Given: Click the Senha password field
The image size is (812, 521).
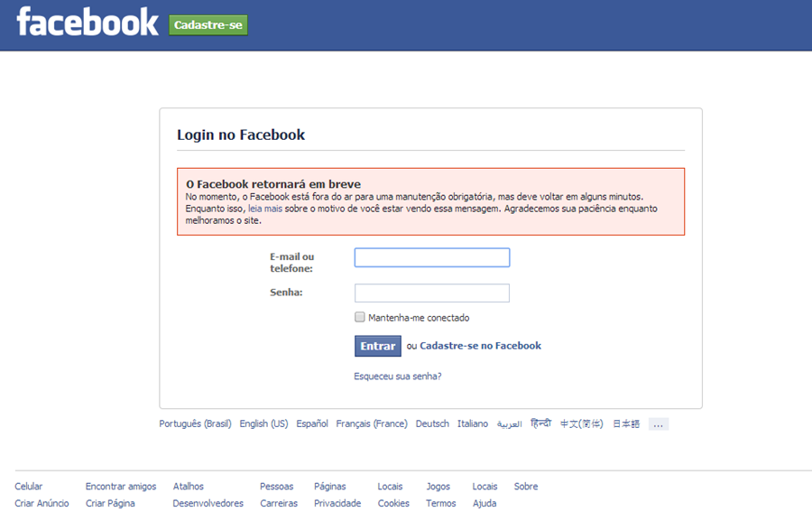Looking at the screenshot, I should 431,293.
